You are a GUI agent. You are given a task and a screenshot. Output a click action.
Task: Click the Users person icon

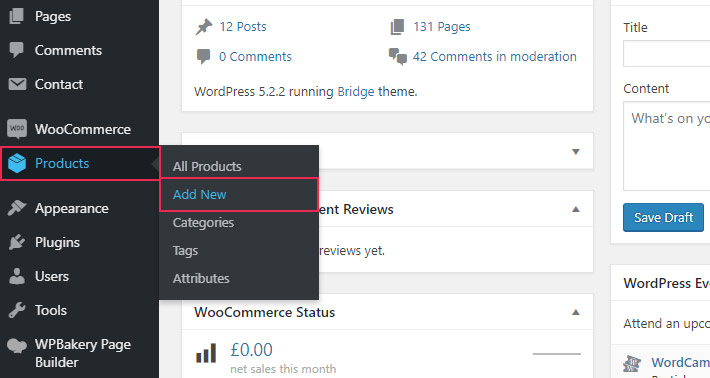[17, 276]
